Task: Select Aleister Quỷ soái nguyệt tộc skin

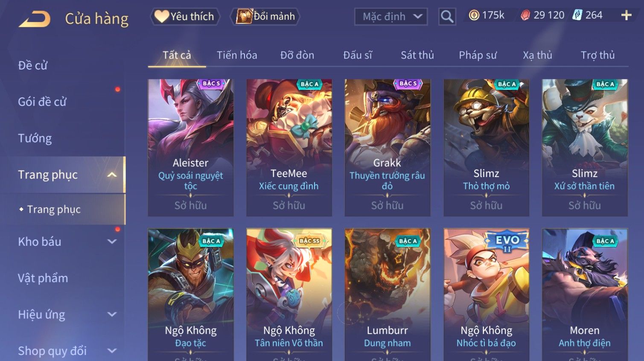Action: (x=191, y=148)
